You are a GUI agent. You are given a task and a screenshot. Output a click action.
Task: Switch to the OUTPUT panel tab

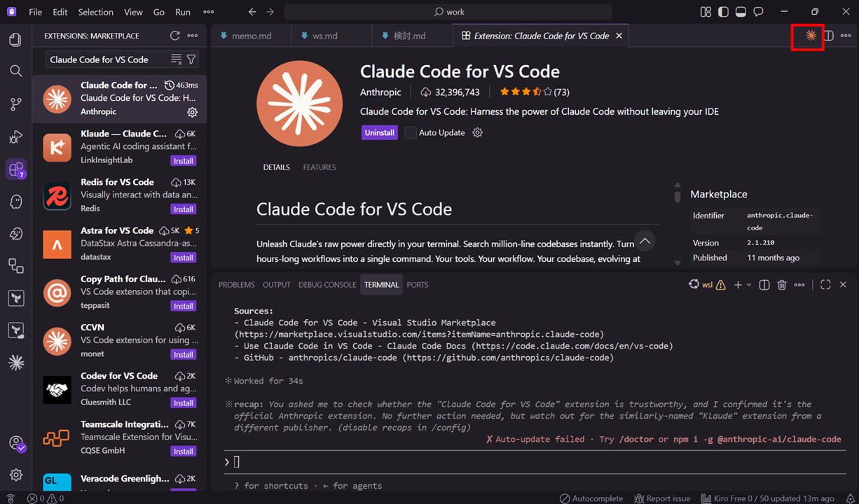tap(277, 285)
